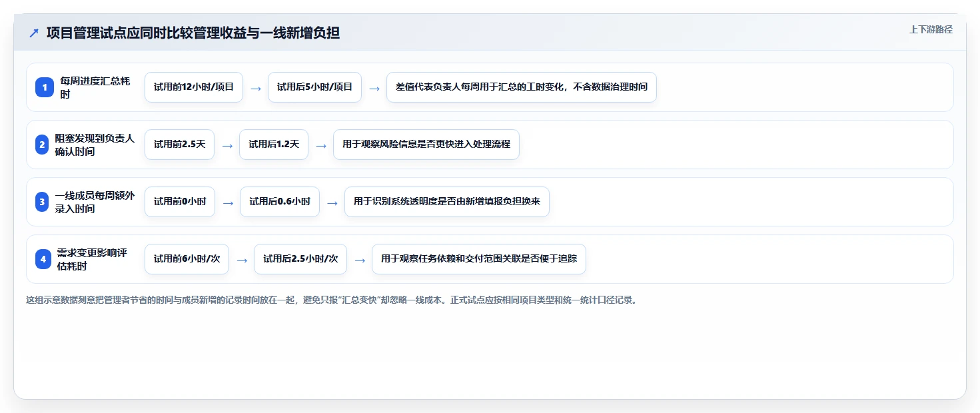Image resolution: width=980 pixels, height=413 pixels.
Task: Click the 用于观察任务依赖和交付范围关联是否便于追踪 box
Action: pyautogui.click(x=479, y=259)
